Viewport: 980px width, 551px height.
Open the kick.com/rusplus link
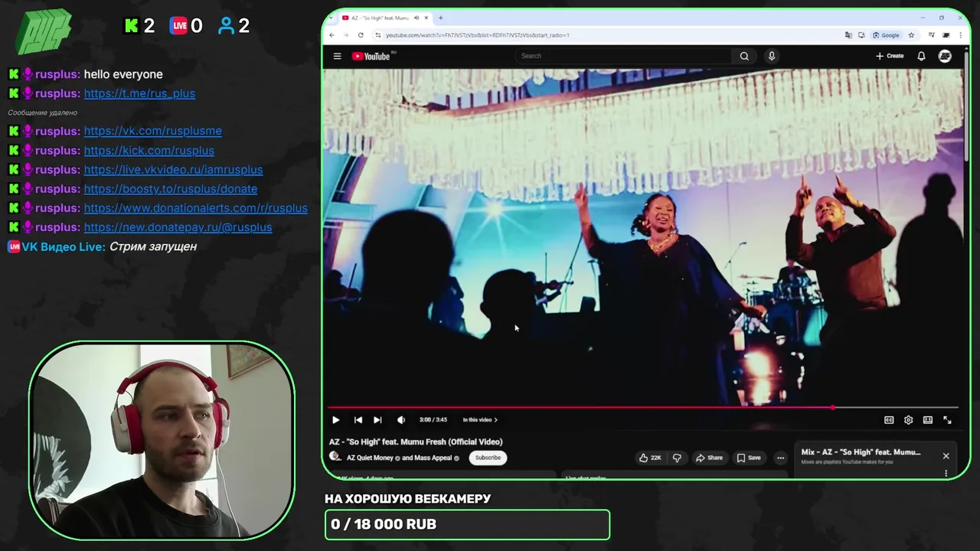[149, 151]
